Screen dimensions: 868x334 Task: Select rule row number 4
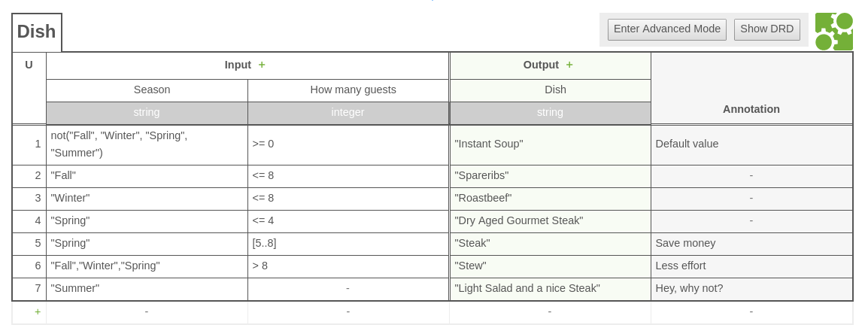click(x=29, y=221)
